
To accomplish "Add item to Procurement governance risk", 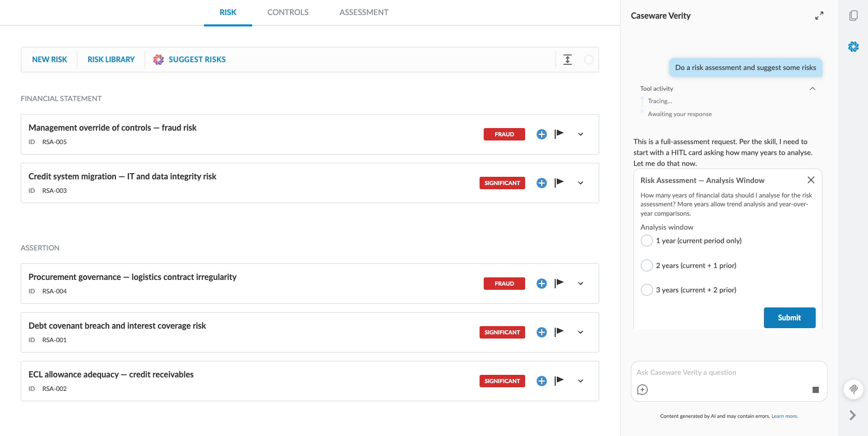I will (542, 284).
